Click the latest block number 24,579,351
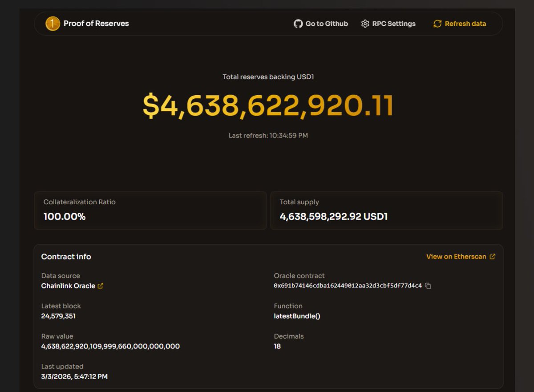Image resolution: width=534 pixels, height=392 pixels. 58,316
